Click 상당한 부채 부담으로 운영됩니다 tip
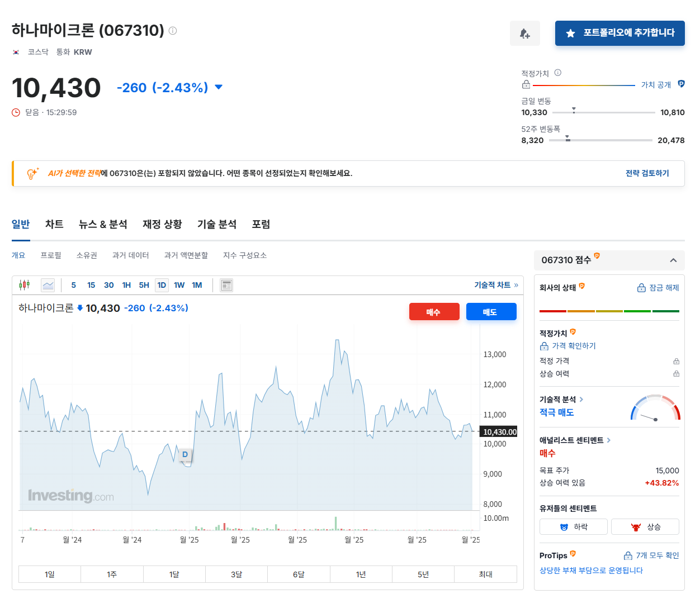Viewport: 700px width, 594px height. [x=591, y=571]
